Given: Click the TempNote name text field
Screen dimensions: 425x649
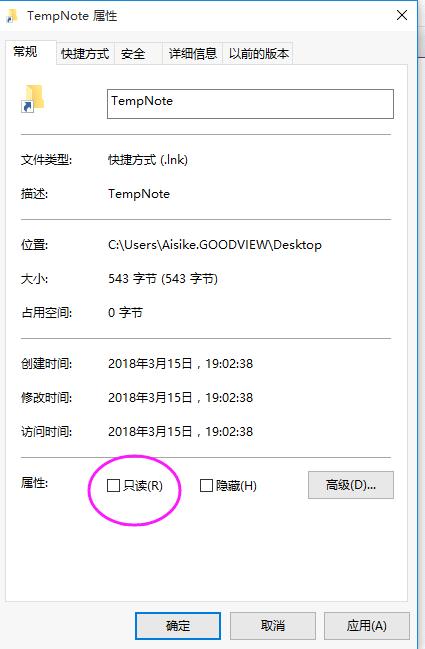Looking at the screenshot, I should pos(250,104).
